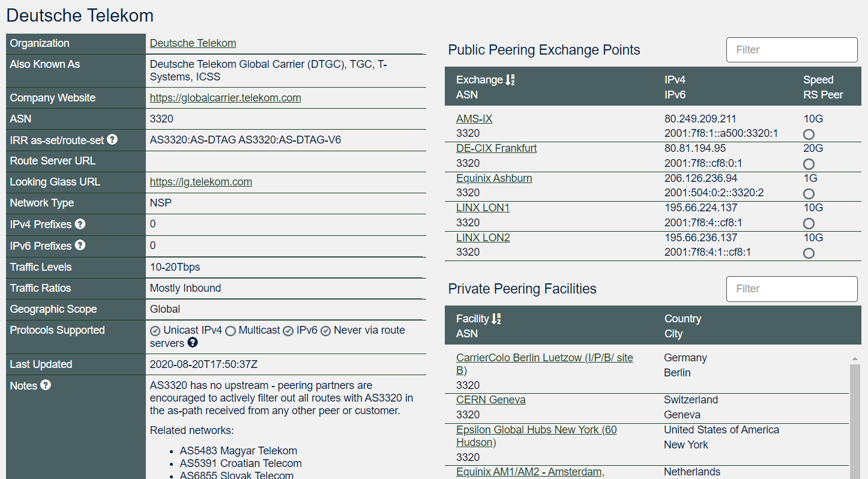Click help icon beside IPv4 Prefixes
Viewport: 868px width, 479px height.
80,224
